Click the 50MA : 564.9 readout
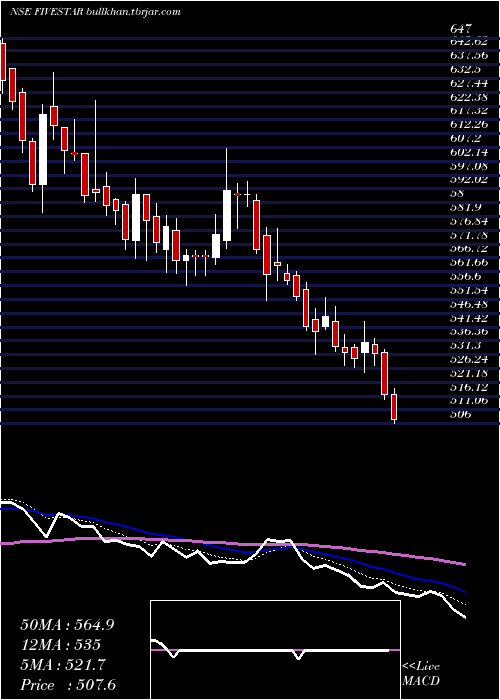 67,625
